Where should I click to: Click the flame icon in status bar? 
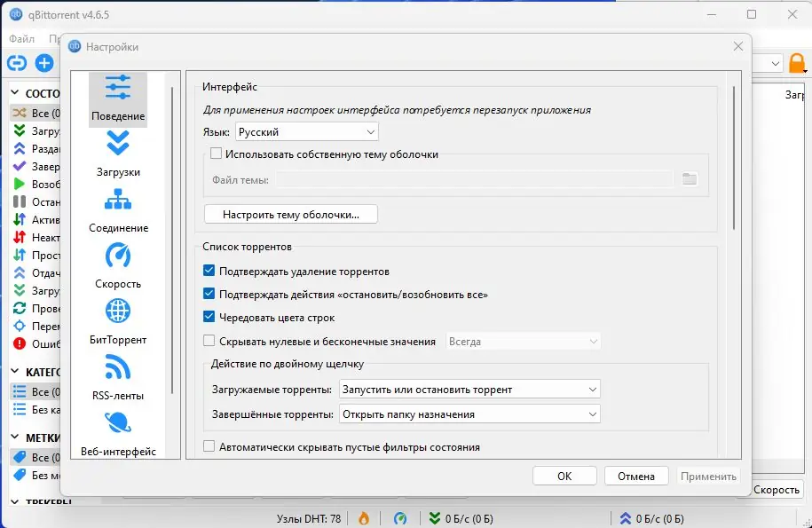[x=364, y=518]
